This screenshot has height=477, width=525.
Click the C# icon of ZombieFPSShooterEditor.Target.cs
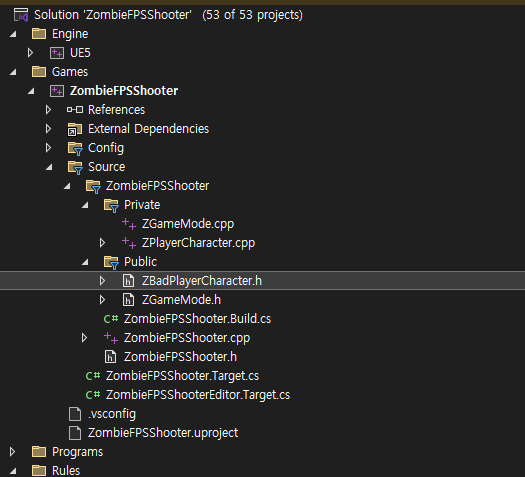point(93,395)
